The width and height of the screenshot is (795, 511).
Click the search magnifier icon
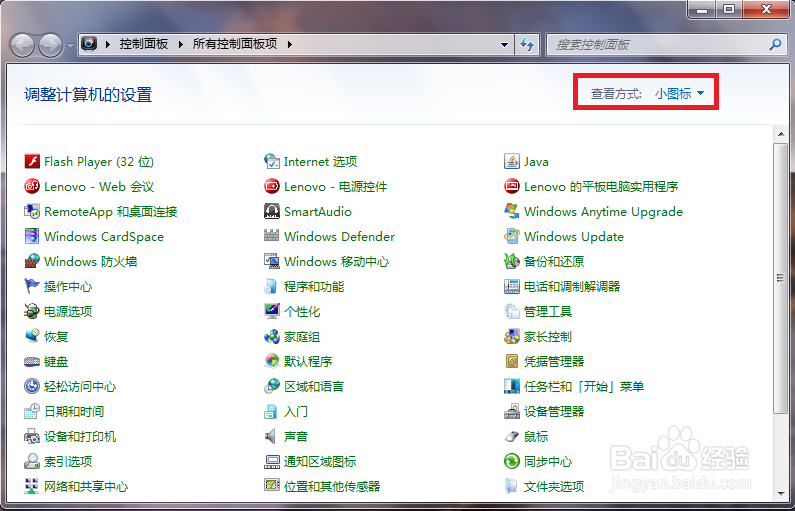pyautogui.click(x=775, y=45)
